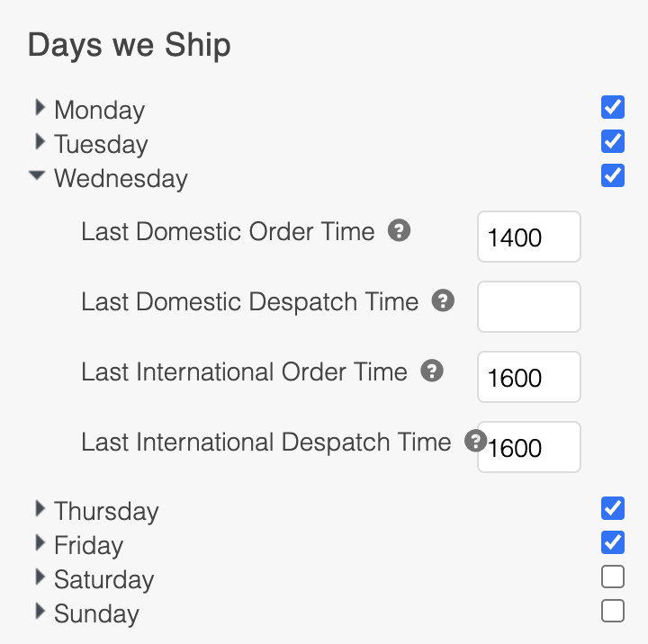
Task: Expand the Monday settings arrow
Action: [x=40, y=107]
